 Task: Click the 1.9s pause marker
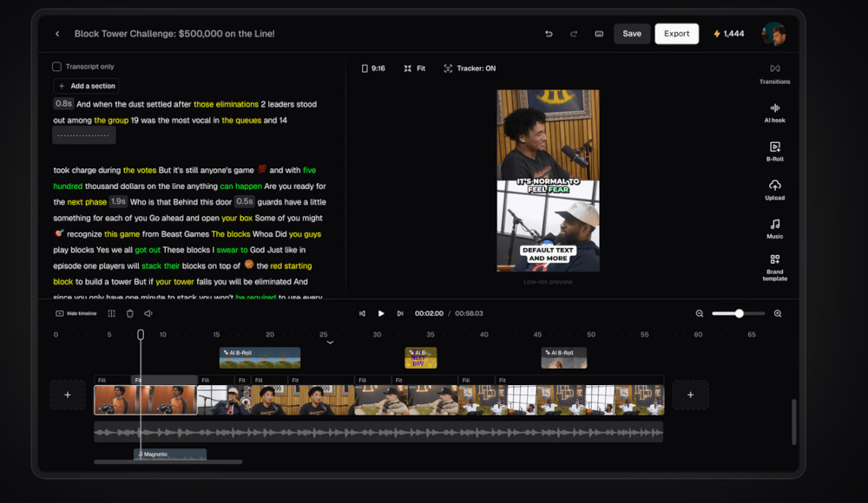pos(118,201)
